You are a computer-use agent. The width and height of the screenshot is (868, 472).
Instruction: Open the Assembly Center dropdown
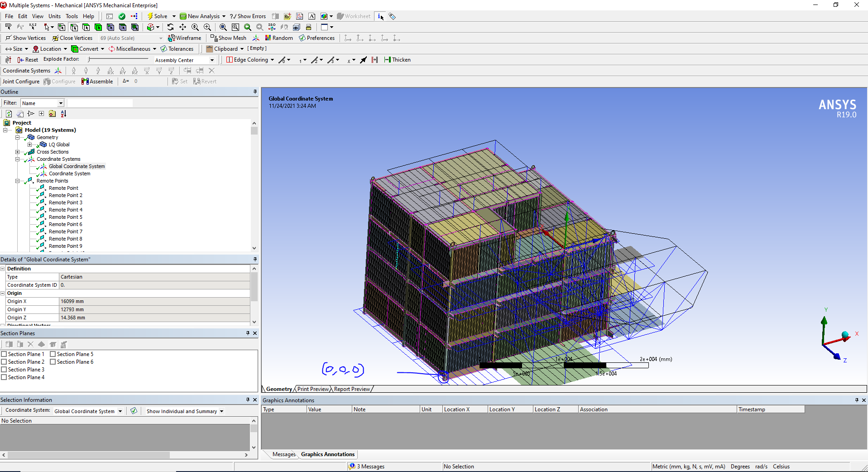(x=212, y=60)
